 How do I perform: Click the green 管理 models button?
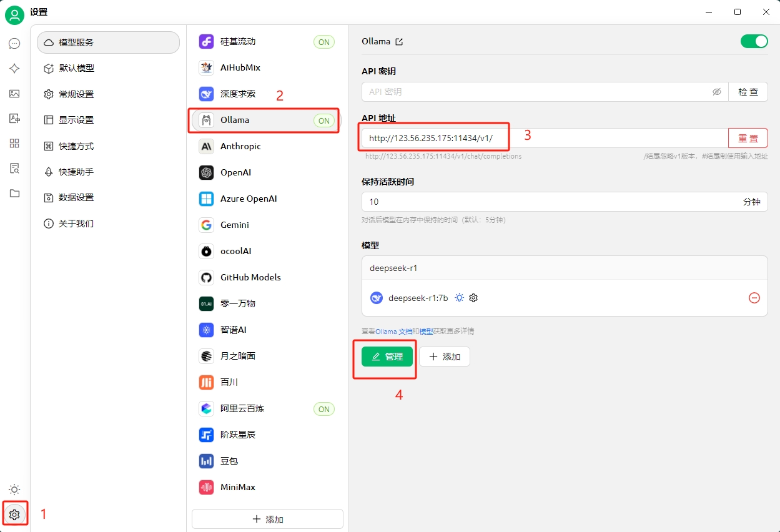pyautogui.click(x=387, y=357)
